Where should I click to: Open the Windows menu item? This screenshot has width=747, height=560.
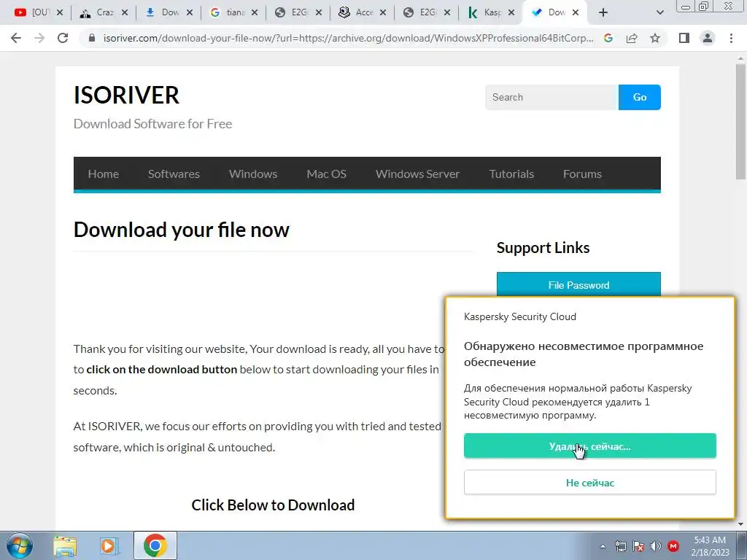[253, 174]
